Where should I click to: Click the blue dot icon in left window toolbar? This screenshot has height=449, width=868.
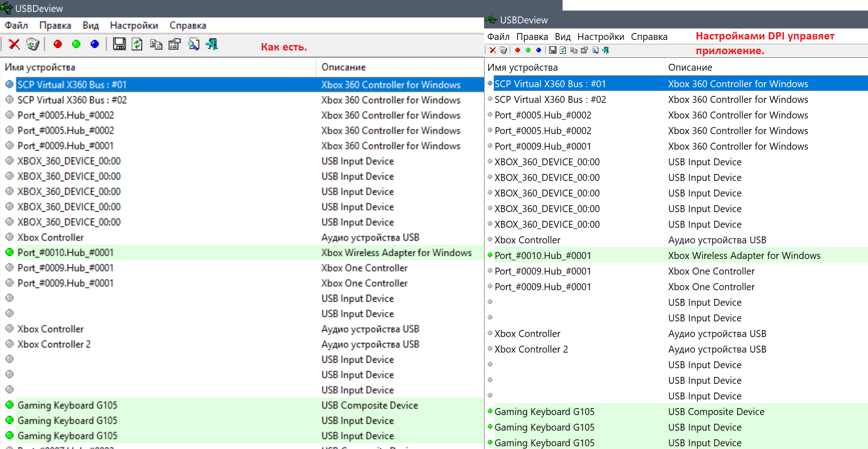(95, 44)
